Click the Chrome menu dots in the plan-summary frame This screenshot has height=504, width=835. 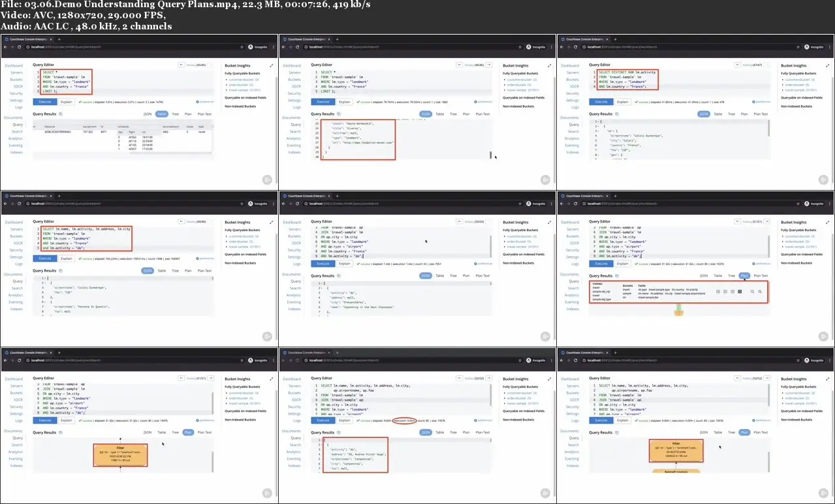830,204
